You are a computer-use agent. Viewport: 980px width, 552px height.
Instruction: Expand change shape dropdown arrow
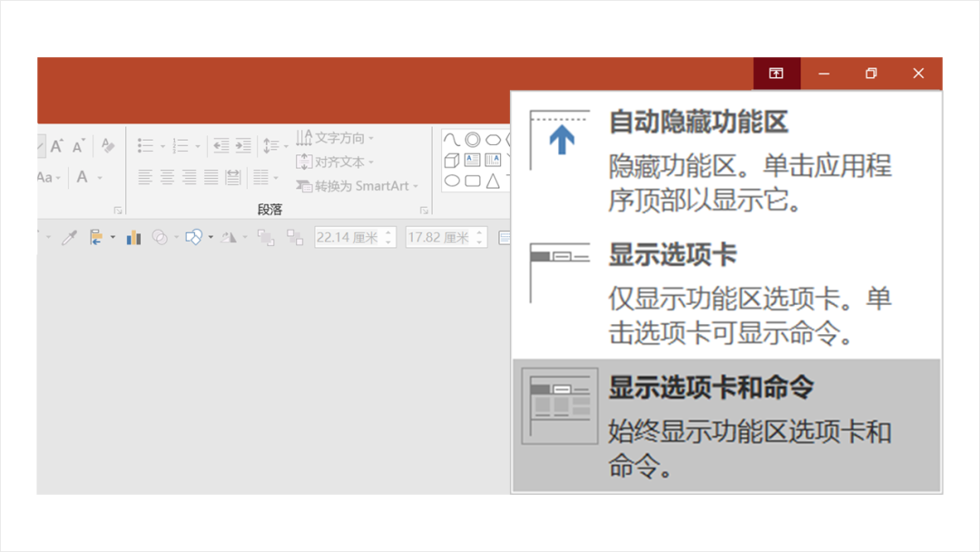(x=211, y=238)
